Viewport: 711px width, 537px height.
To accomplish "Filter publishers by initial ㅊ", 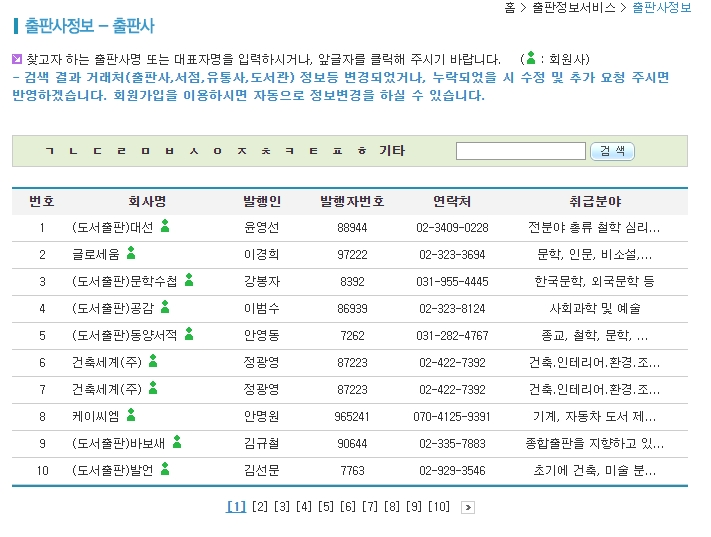I will (266, 151).
